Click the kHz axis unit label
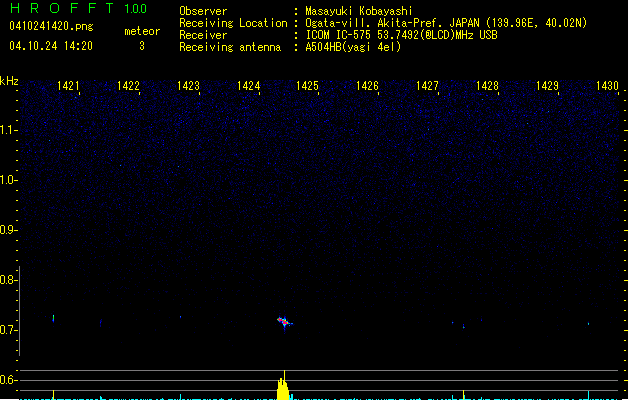The width and height of the screenshot is (629, 400). click(x=9, y=81)
